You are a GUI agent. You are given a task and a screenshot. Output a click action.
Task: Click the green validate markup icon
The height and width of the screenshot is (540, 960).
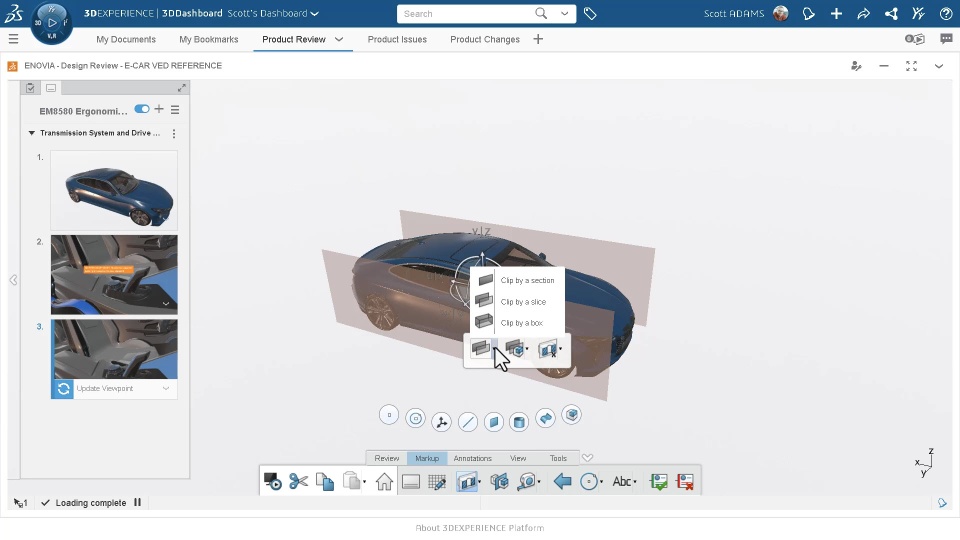(x=659, y=482)
